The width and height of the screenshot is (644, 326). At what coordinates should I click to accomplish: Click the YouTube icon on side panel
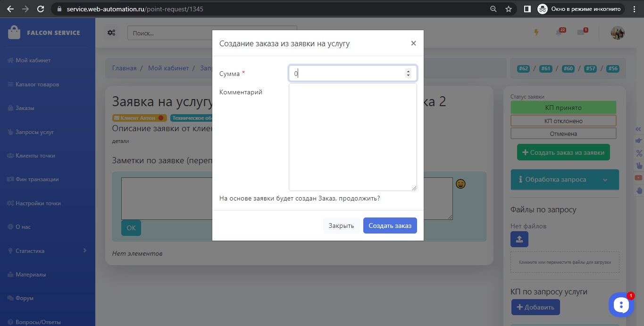pyautogui.click(x=639, y=178)
